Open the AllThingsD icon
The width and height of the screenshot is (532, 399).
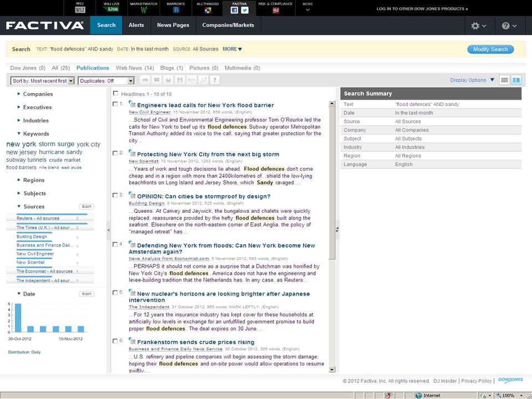[208, 10]
